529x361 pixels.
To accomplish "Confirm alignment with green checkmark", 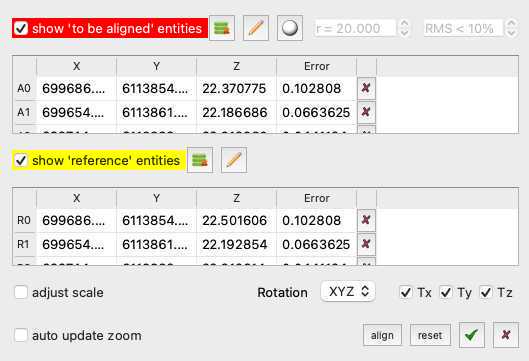I will coord(472,335).
